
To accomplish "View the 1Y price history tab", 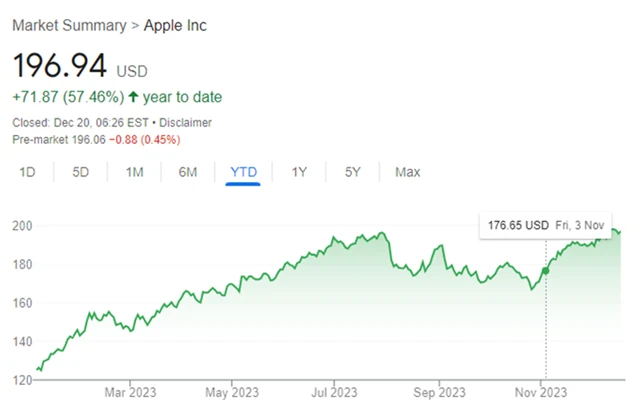I will pos(299,172).
